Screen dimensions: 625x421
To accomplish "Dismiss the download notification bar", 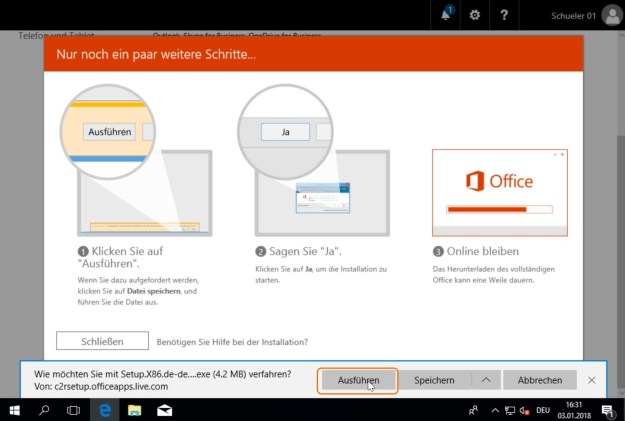I will pos(592,380).
